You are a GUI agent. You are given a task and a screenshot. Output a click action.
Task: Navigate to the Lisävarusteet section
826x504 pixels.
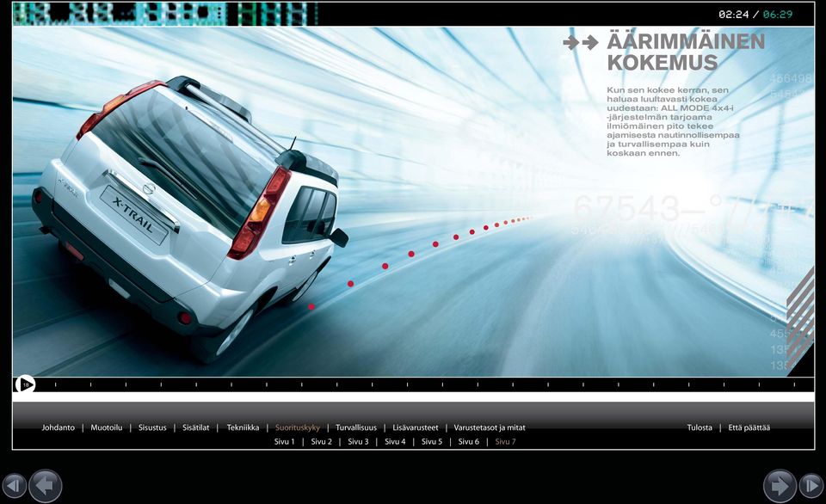(416, 427)
